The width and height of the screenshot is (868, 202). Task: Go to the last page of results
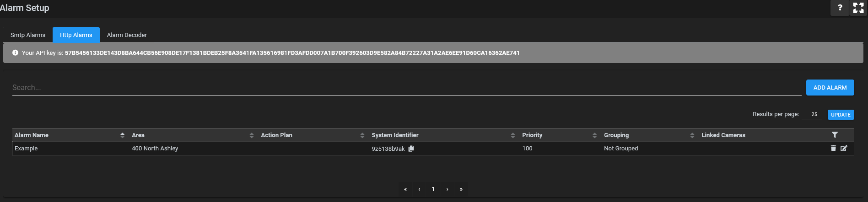[461, 189]
